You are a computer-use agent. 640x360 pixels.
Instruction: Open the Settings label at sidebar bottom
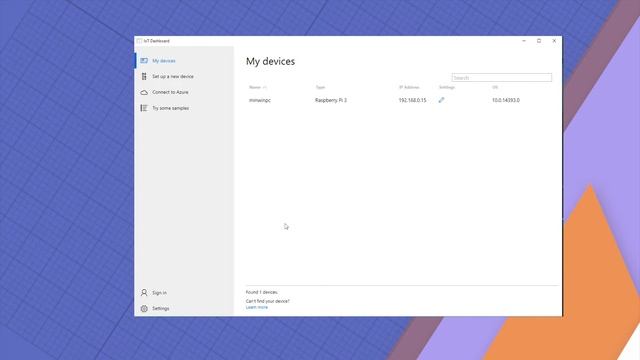(x=160, y=309)
